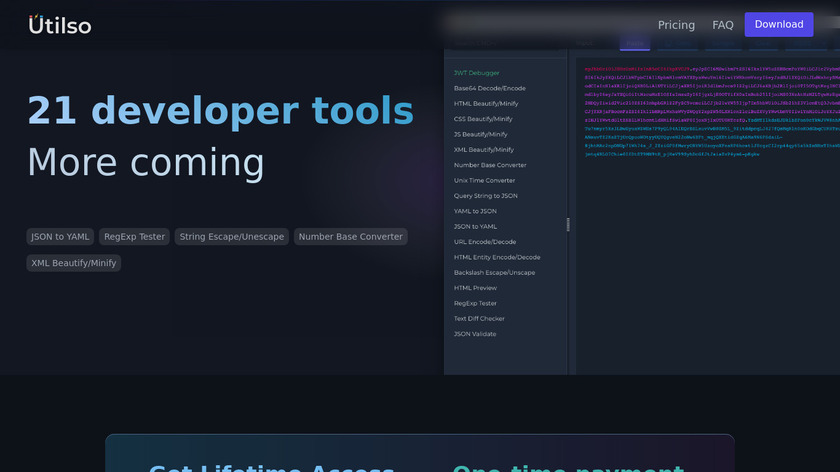This screenshot has width=840, height=472.
Task: Go to the FAQ section
Action: coord(723,25)
